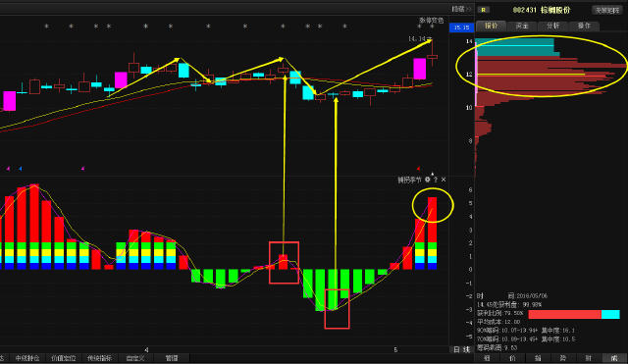This screenshot has width=628, height=364.
Task: Click the indicator help question mark
Action: click(x=436, y=180)
